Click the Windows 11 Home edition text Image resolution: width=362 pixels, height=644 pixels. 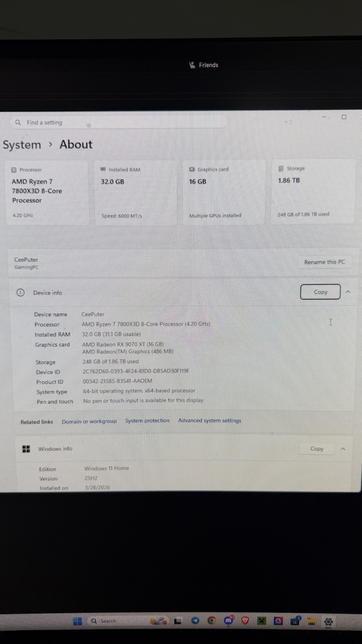click(107, 468)
